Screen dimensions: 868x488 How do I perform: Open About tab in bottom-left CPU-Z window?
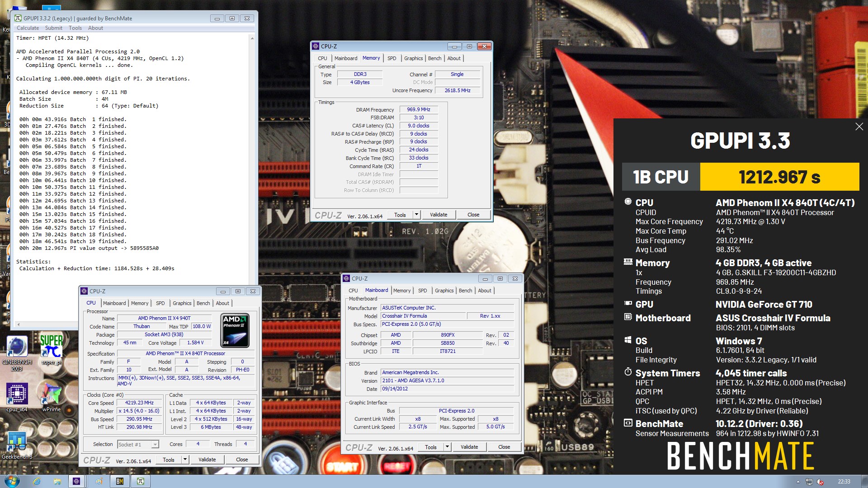click(x=222, y=303)
